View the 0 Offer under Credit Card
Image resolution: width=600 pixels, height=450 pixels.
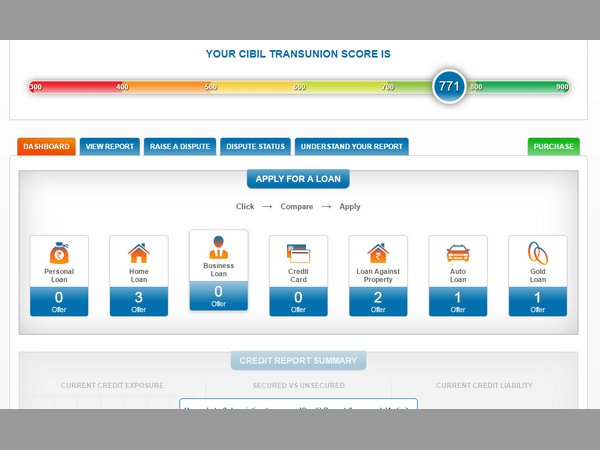(298, 302)
